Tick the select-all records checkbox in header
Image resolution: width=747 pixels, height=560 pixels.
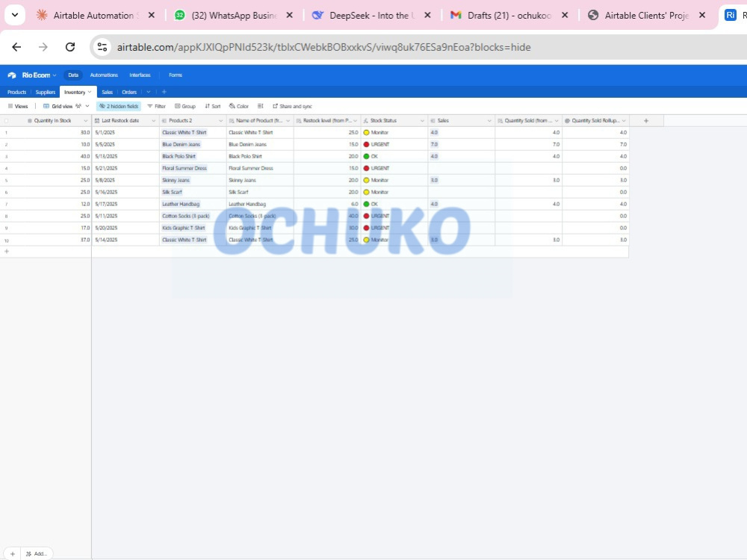tap(6, 121)
